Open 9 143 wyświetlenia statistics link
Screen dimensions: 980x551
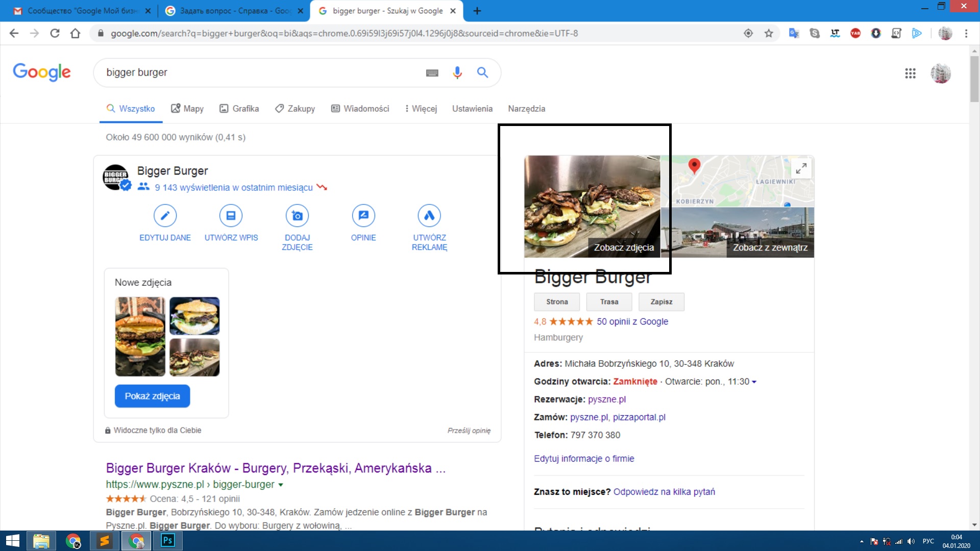tap(234, 188)
